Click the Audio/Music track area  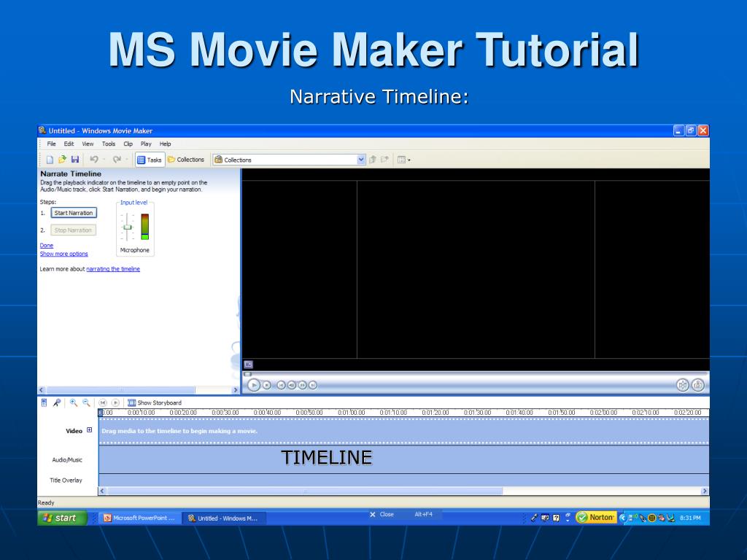[403, 459]
